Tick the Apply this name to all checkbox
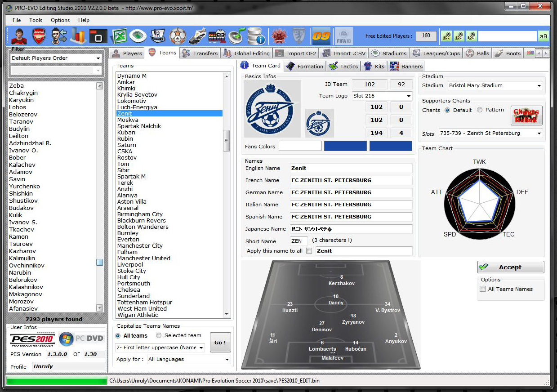This screenshot has width=557, height=392. click(x=309, y=251)
